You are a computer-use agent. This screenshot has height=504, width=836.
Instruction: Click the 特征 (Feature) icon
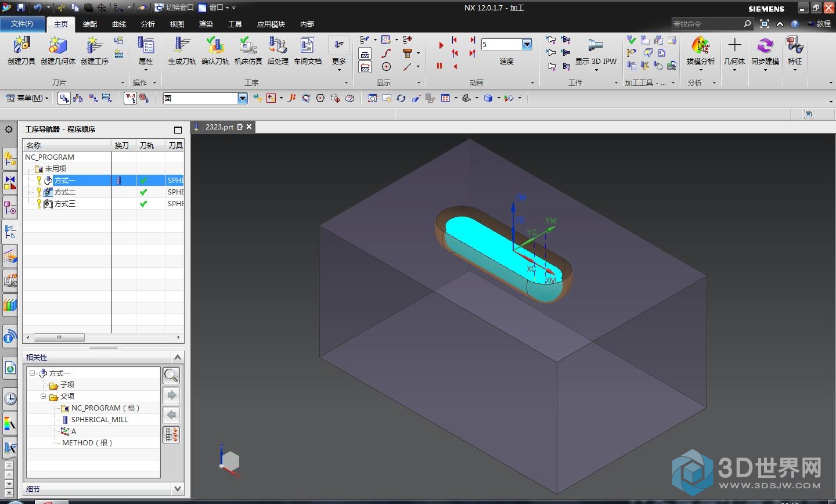tap(794, 46)
